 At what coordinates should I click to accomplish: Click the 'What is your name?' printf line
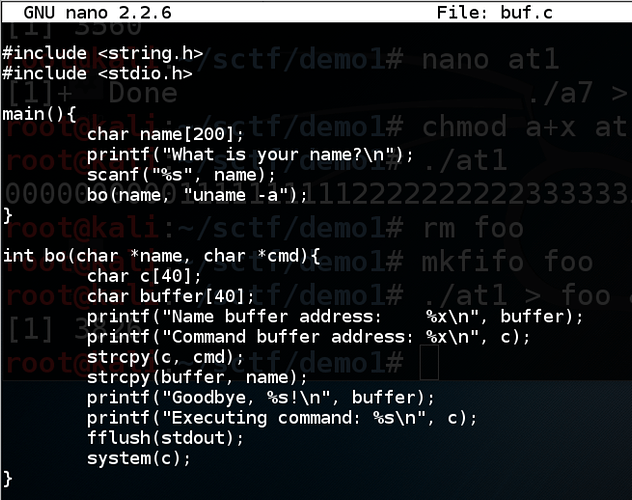(x=250, y=155)
